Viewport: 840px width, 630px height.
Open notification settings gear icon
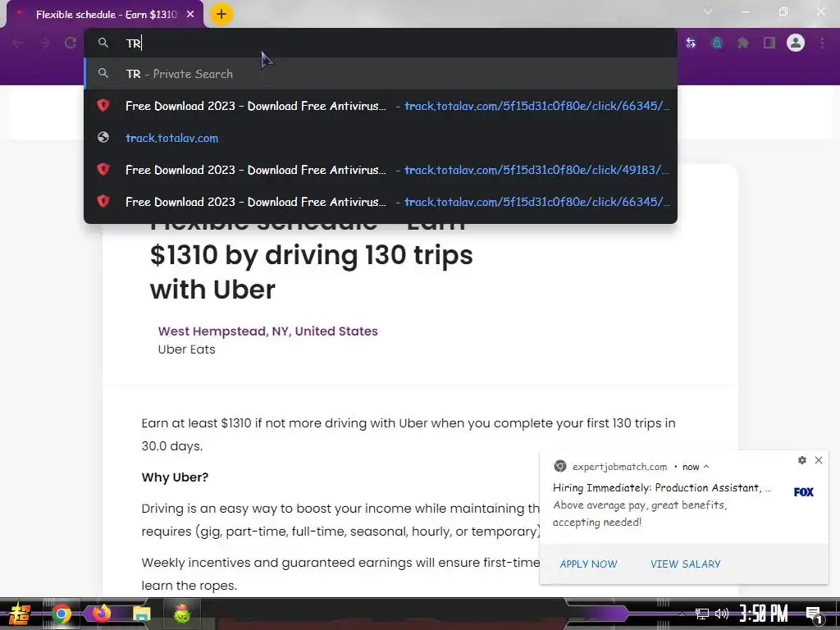802,460
